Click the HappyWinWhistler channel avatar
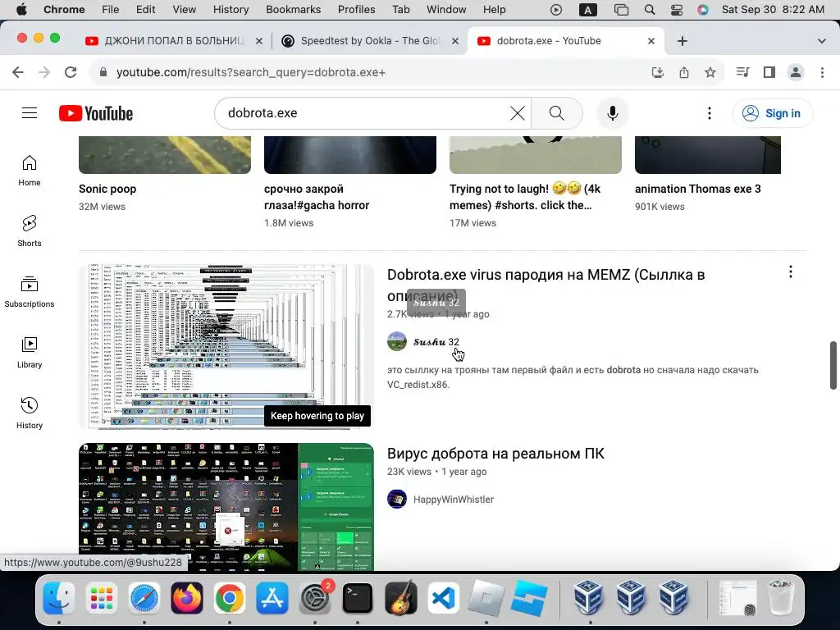Viewport: 840px width, 630px height. (397, 499)
